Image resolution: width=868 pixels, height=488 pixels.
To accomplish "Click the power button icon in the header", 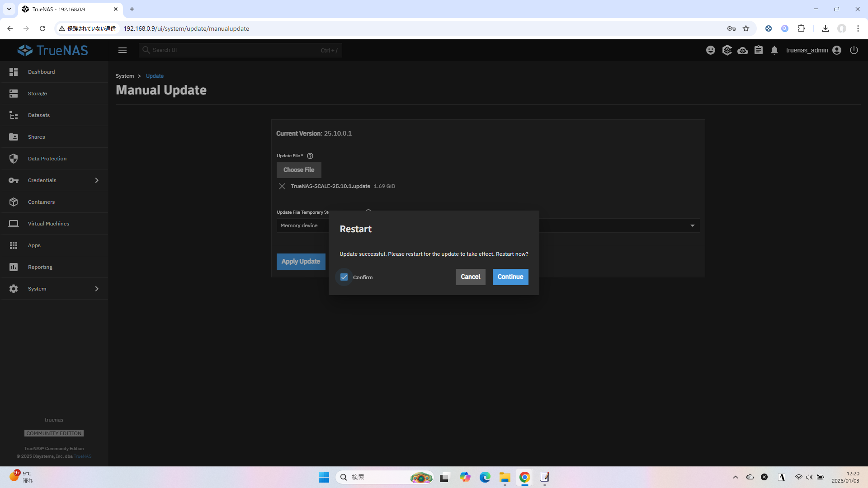I will coord(854,50).
